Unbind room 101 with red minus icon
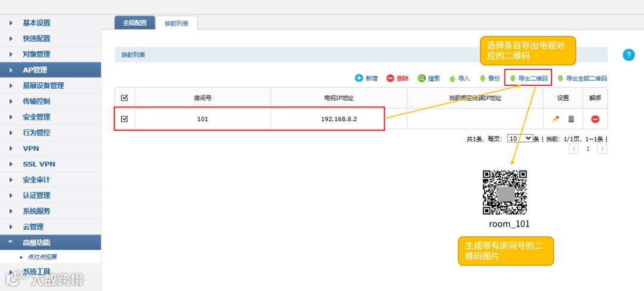 point(595,119)
